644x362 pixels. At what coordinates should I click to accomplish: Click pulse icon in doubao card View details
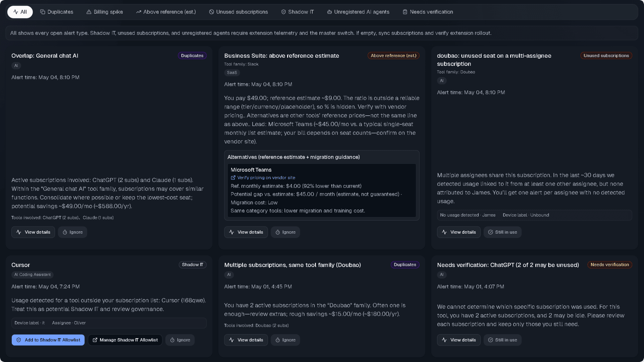(x=444, y=232)
